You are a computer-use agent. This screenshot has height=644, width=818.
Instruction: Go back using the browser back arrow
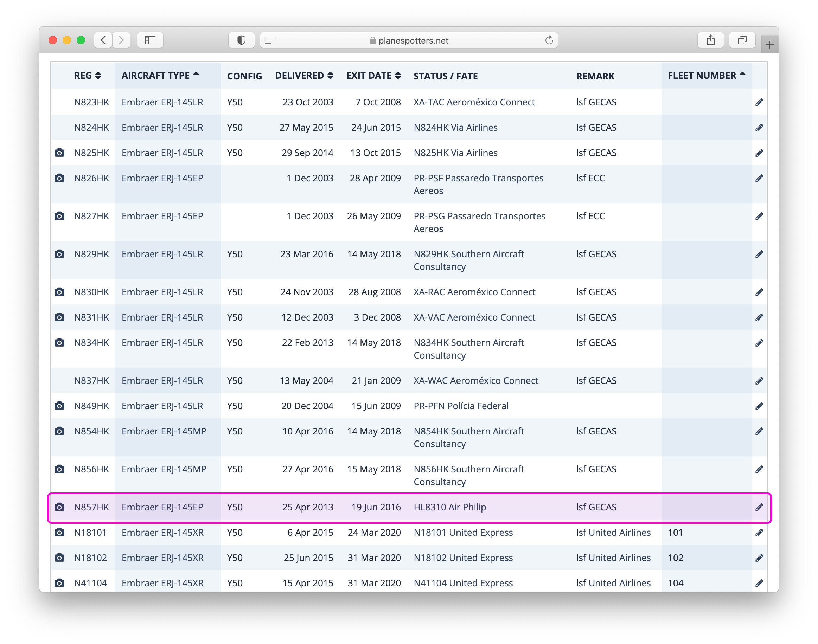coord(103,40)
